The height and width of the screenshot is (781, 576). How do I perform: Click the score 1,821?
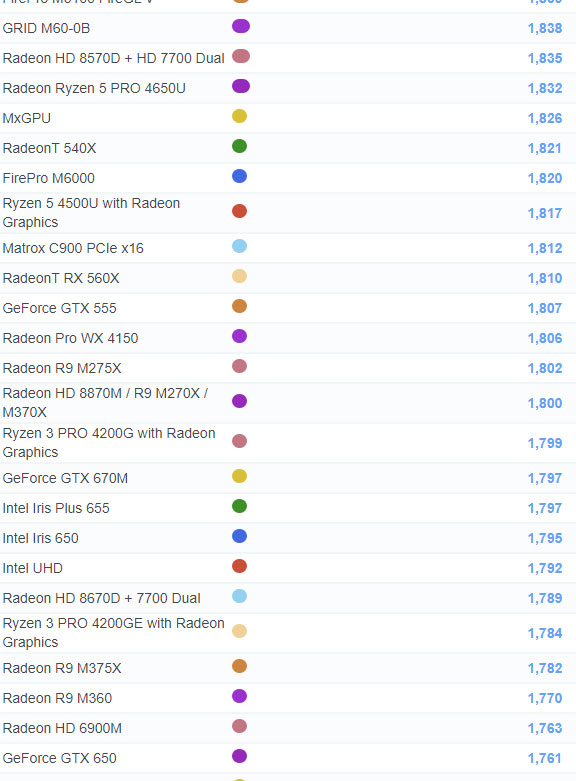point(545,148)
